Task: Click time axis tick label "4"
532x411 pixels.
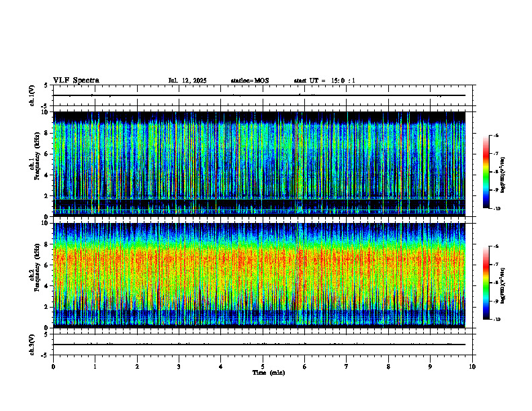Action: [221, 367]
